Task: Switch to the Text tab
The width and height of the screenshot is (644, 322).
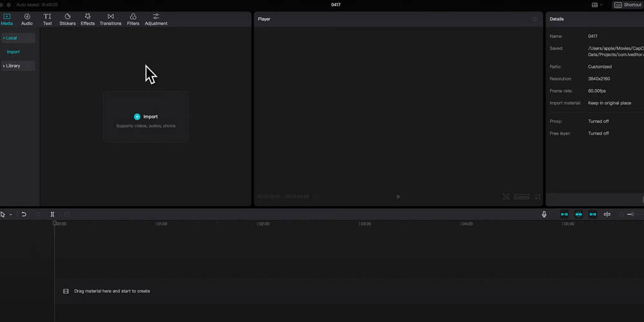Action: (x=47, y=19)
